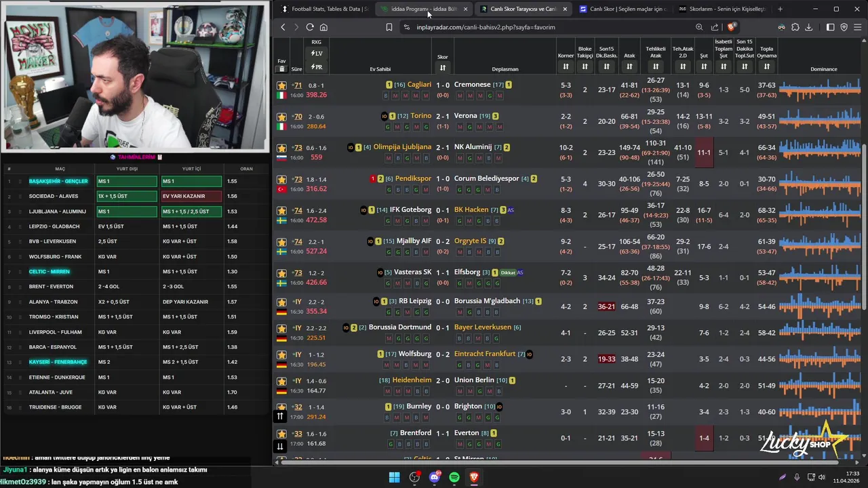Open Bayer Leverkusen team link
The height and width of the screenshot is (488, 868).
point(483,327)
